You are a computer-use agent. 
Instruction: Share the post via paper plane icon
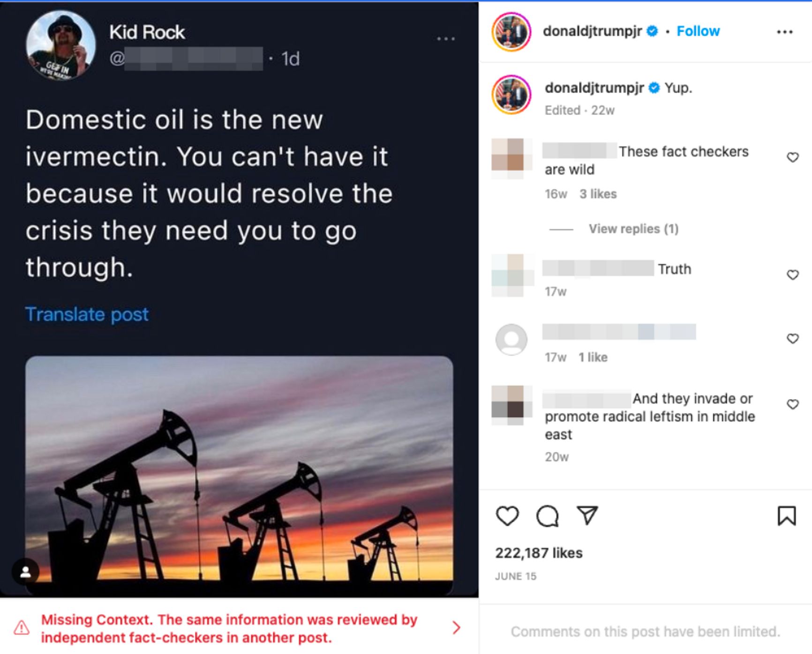(587, 515)
